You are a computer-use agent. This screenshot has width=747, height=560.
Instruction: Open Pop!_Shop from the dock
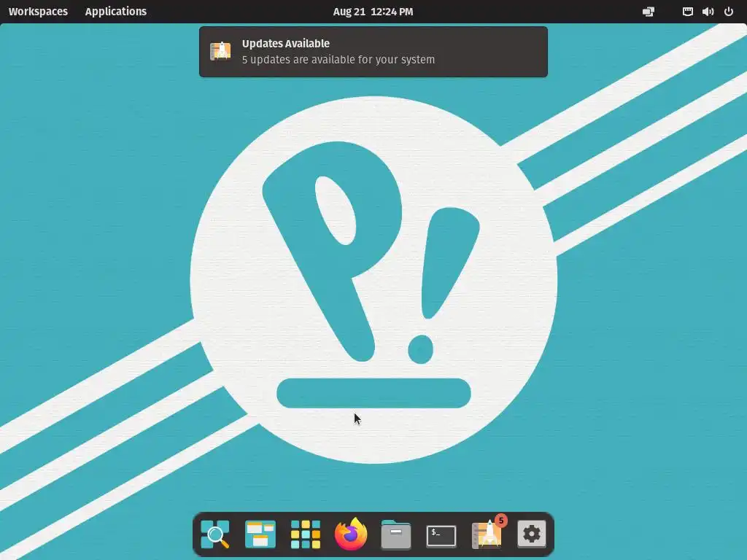[487, 535]
